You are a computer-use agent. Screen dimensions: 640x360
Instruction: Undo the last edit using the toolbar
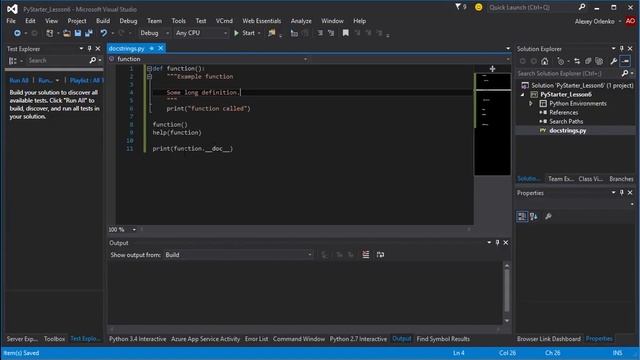click(104, 33)
